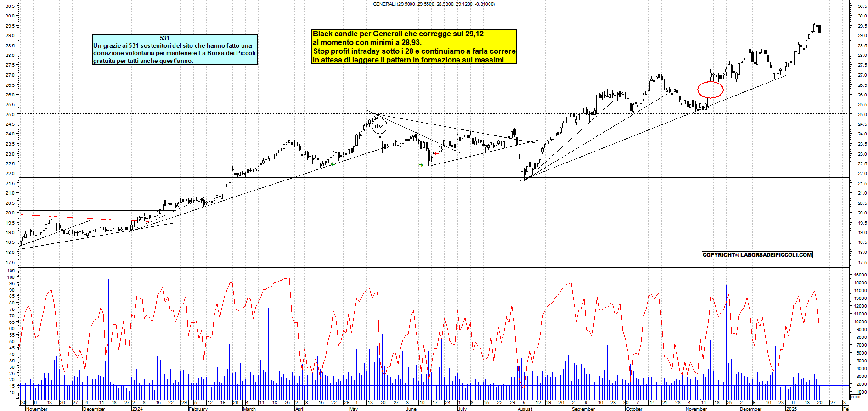Click the 'March' month label
The image size is (868, 411).
tap(249, 409)
